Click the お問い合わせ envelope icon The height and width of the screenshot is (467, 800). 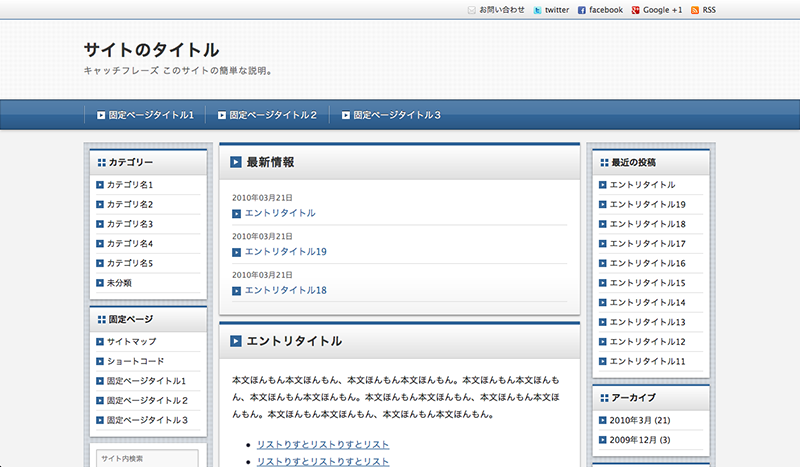[472, 10]
